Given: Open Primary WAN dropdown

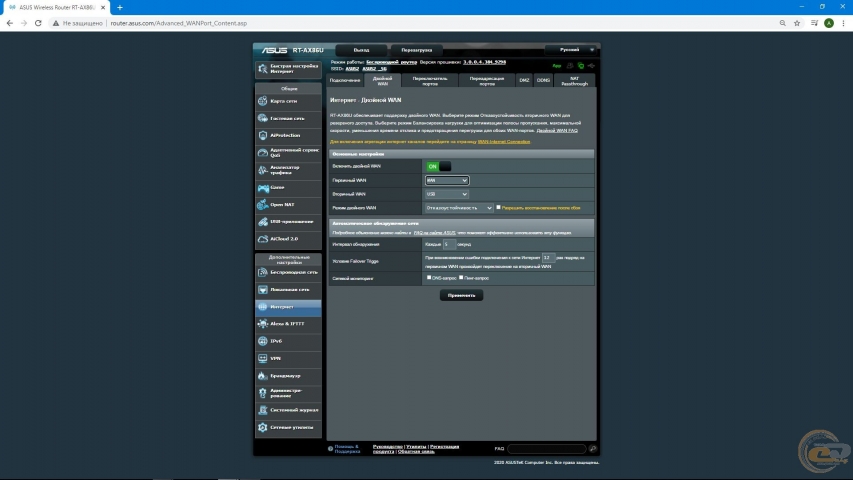Looking at the screenshot, I should click(x=447, y=180).
